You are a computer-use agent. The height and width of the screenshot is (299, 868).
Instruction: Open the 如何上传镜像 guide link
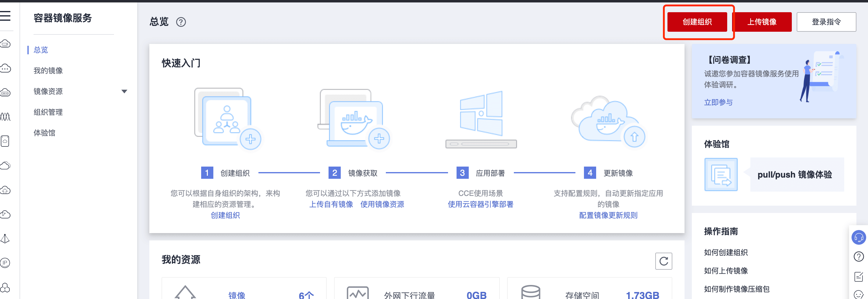pyautogui.click(x=726, y=271)
